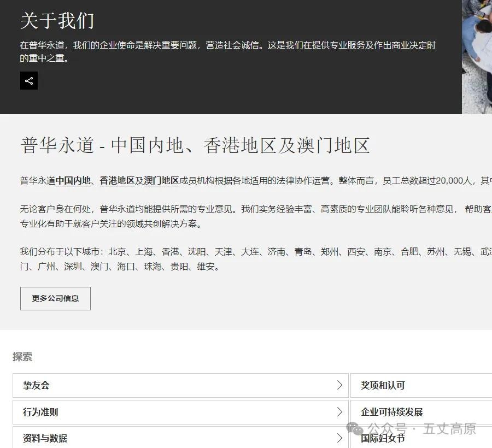Click the 普华永道 - 中国内地 section heading
This screenshot has height=448, width=492.
coord(195,145)
